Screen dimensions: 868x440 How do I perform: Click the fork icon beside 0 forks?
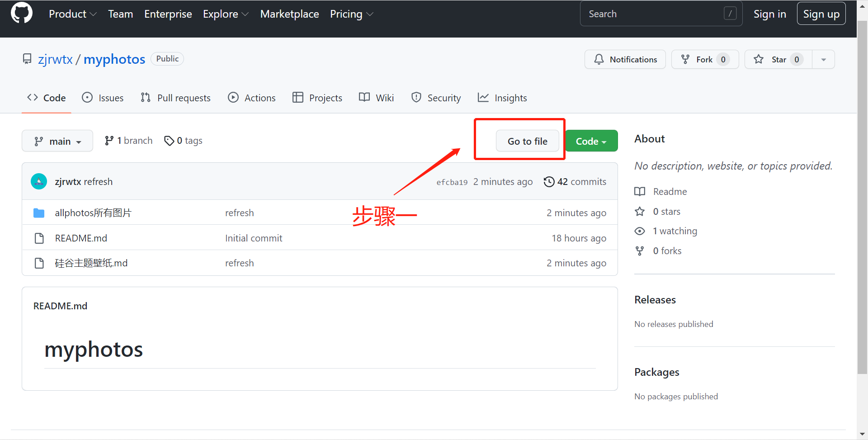pyautogui.click(x=640, y=251)
